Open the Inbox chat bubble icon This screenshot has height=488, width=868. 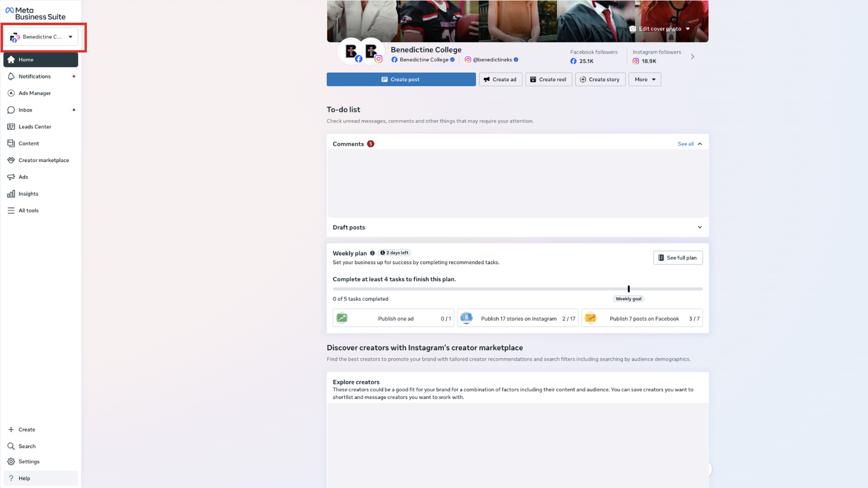click(11, 110)
